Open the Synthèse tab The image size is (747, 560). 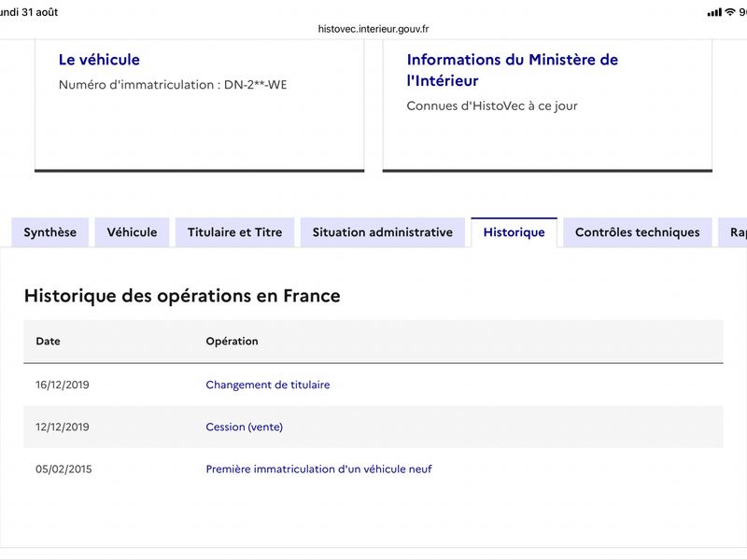click(x=50, y=232)
